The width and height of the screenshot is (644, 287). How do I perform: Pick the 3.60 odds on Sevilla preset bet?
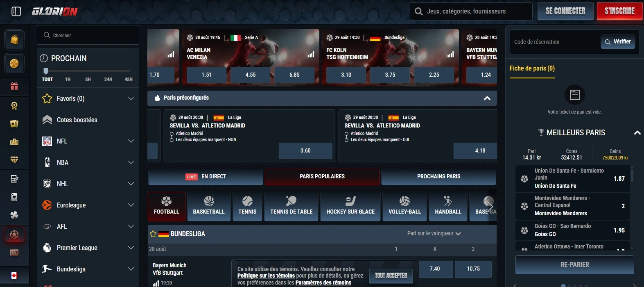click(x=305, y=151)
